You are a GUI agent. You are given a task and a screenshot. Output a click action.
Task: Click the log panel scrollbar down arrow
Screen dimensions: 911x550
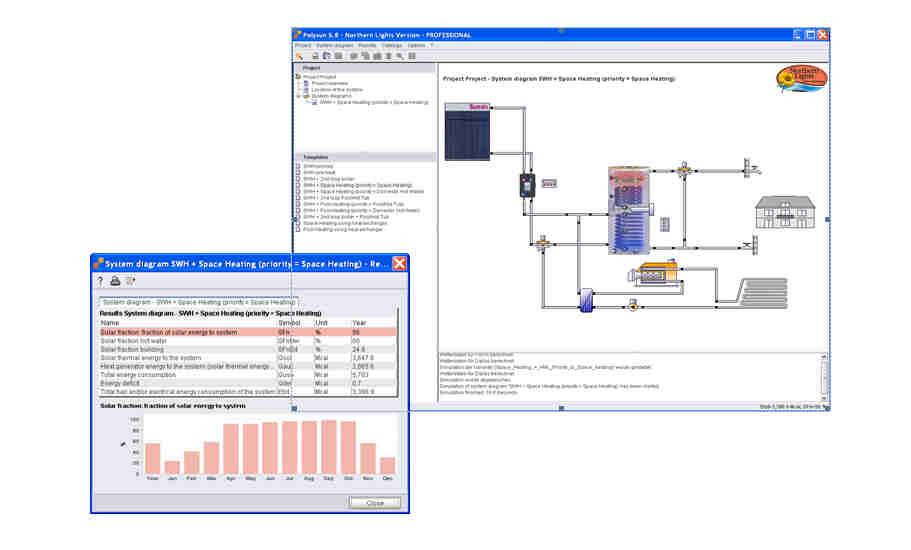coord(824,398)
